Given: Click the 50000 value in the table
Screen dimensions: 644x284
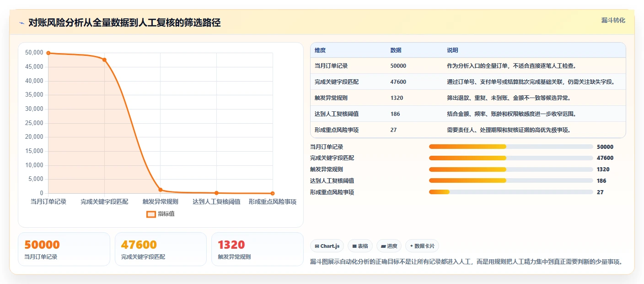Looking at the screenshot, I should pos(398,66).
